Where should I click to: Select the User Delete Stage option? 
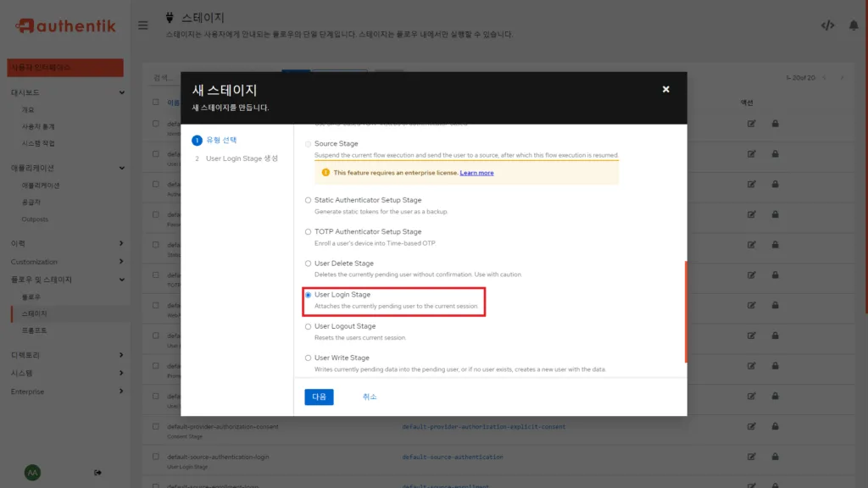(x=309, y=263)
